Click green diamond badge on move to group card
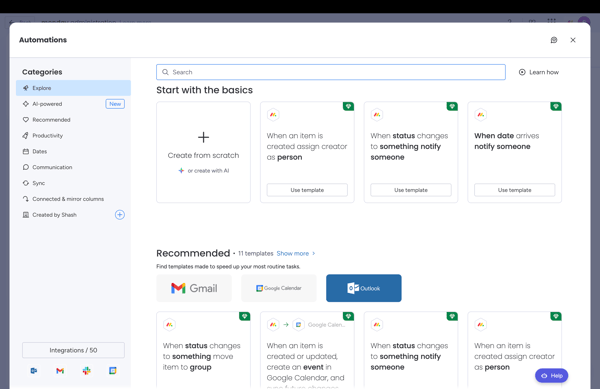This screenshot has width=600, height=389. click(x=245, y=316)
